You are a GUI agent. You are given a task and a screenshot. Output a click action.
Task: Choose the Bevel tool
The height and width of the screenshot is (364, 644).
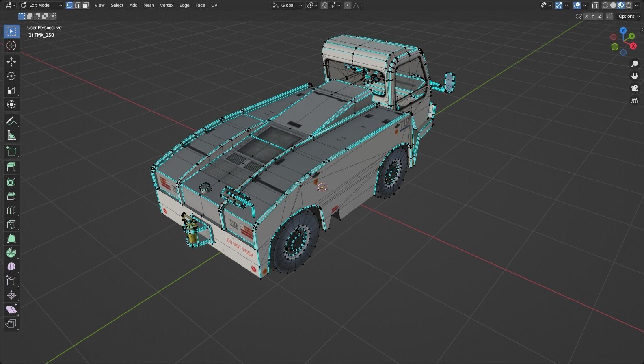(x=11, y=195)
